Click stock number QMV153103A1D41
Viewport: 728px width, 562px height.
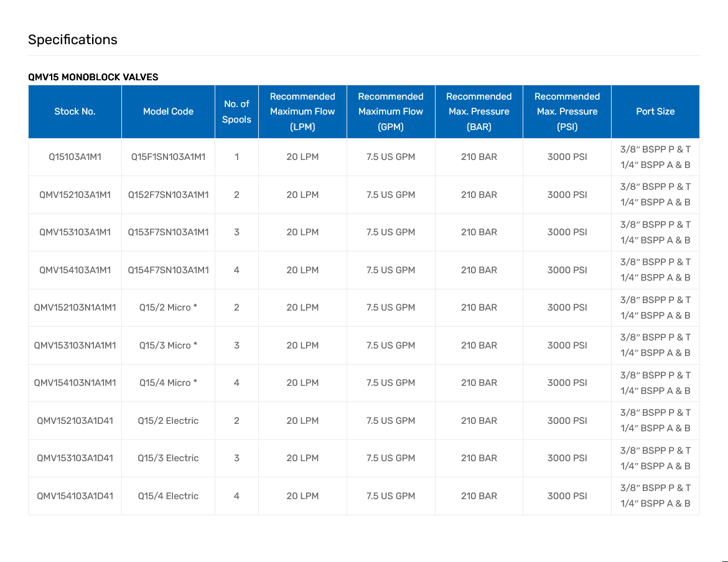coord(75,458)
